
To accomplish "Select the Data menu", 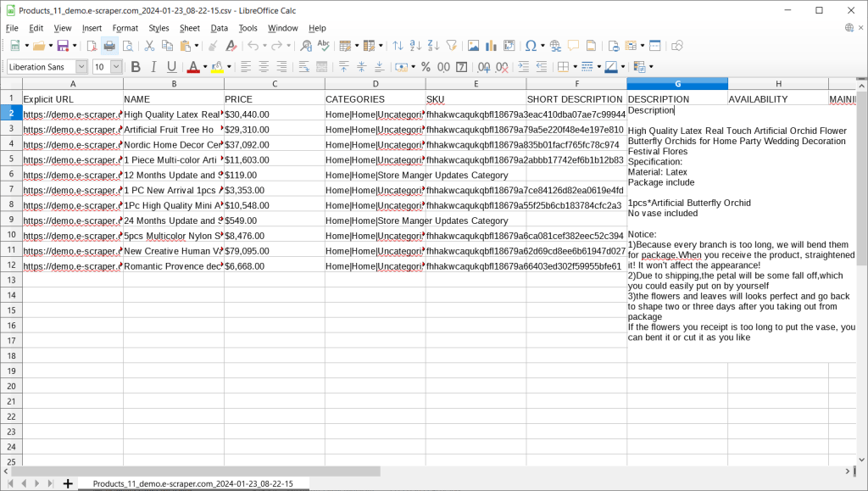I will [x=219, y=28].
